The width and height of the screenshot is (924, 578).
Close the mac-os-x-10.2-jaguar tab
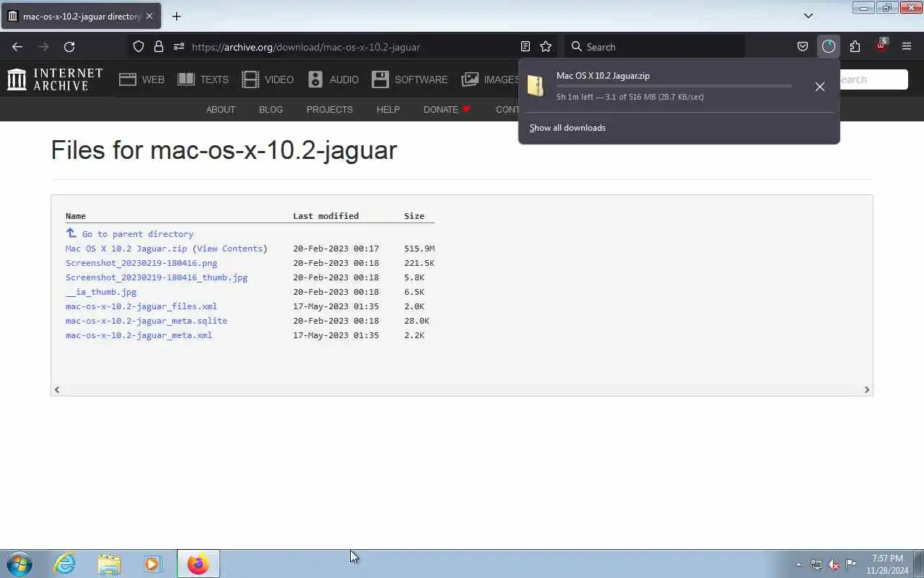click(x=149, y=16)
